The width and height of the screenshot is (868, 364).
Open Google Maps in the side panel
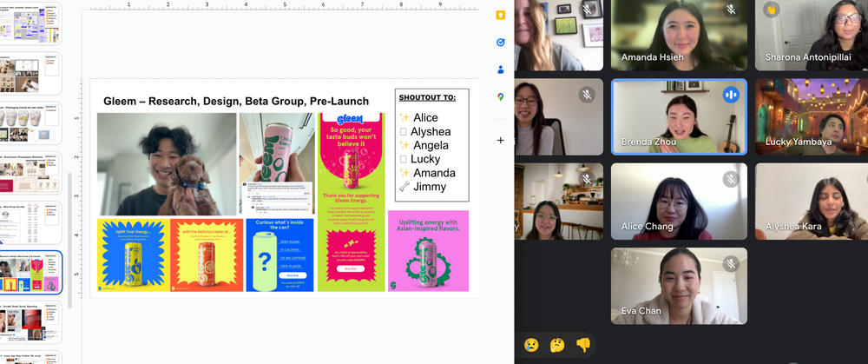coord(501,97)
